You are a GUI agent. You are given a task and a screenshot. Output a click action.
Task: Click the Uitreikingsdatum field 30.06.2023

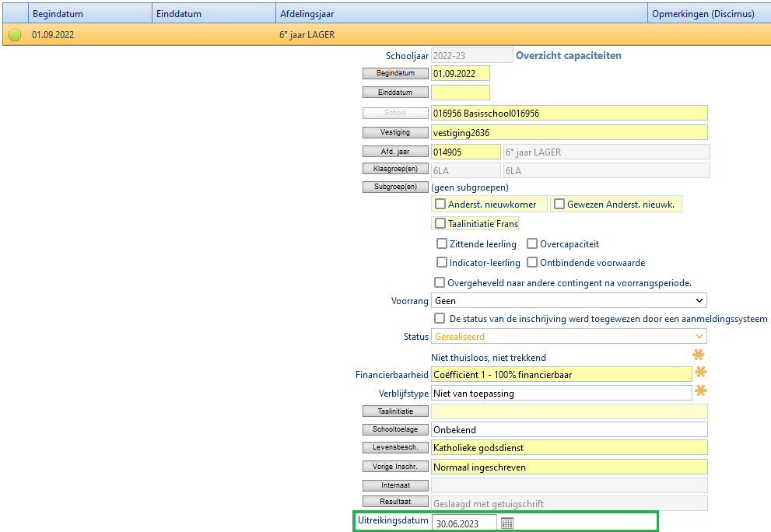pyautogui.click(x=464, y=523)
